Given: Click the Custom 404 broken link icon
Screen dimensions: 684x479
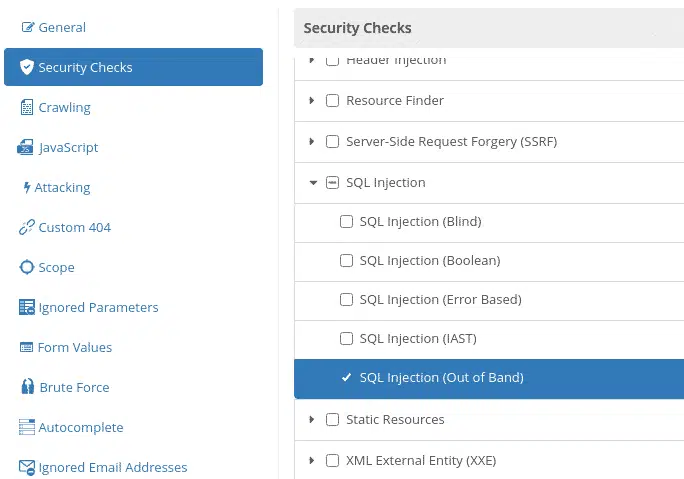Looking at the screenshot, I should point(27,227).
